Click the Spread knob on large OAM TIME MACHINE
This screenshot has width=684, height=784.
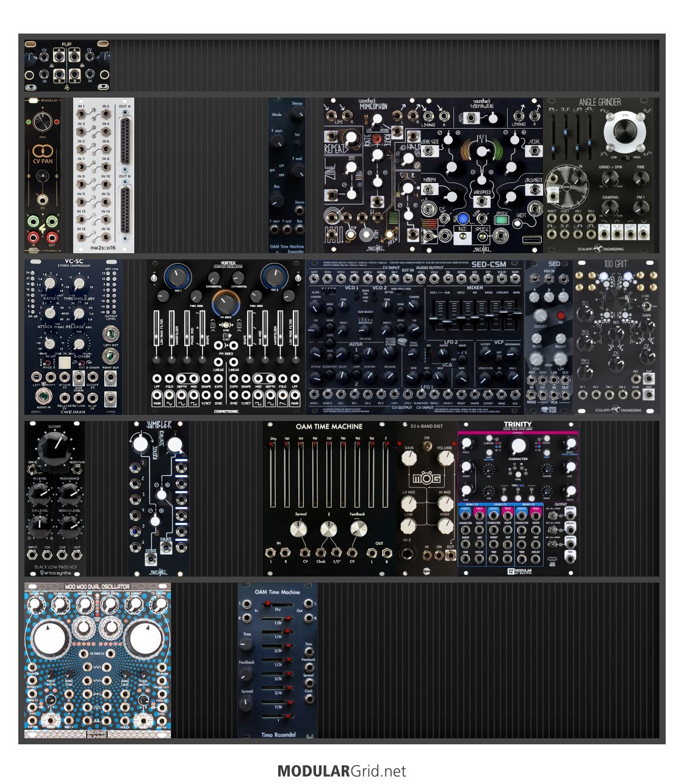(298, 530)
